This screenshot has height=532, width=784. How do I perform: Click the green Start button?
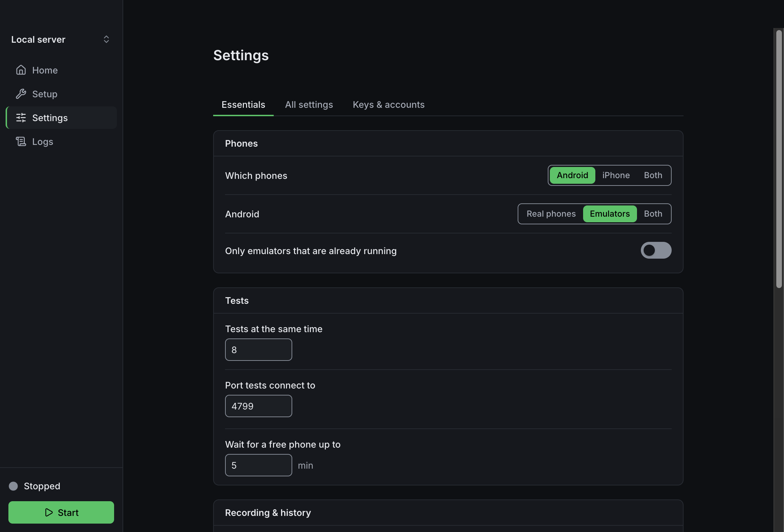61,512
